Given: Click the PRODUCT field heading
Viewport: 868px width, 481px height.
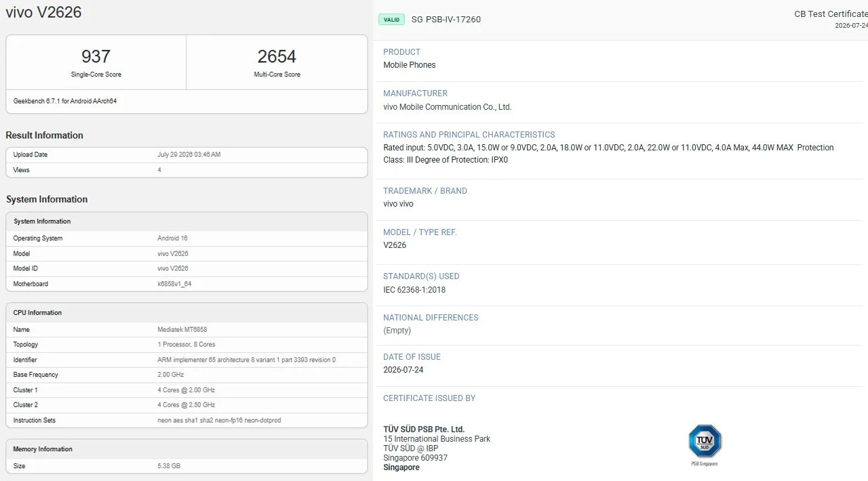Looking at the screenshot, I should (x=401, y=52).
